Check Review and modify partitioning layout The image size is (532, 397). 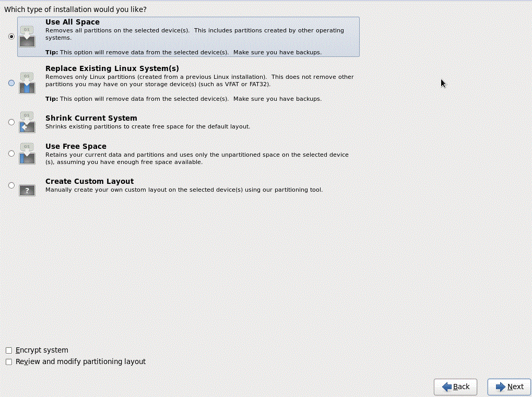pyautogui.click(x=8, y=361)
